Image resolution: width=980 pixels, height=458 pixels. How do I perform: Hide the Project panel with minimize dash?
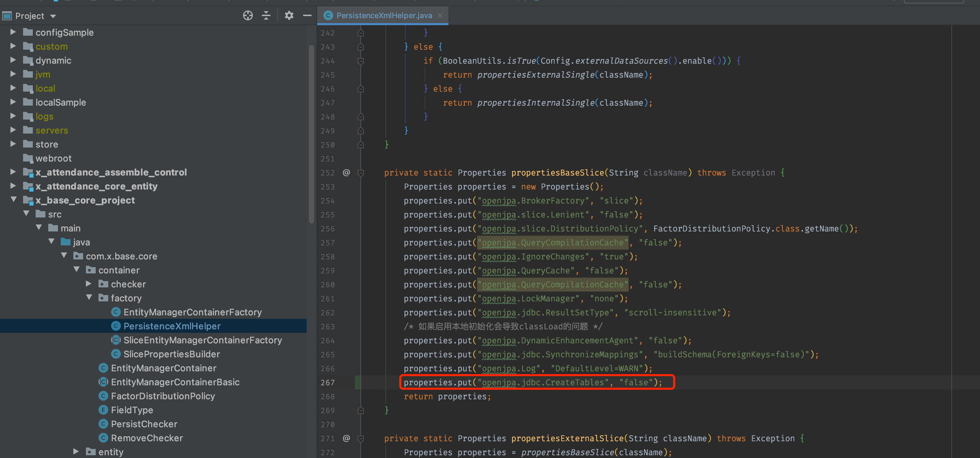307,16
